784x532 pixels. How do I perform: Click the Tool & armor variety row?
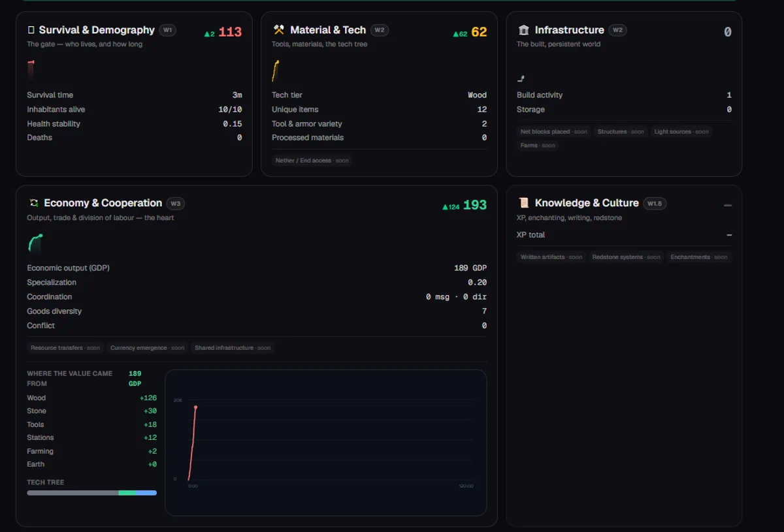coord(380,124)
